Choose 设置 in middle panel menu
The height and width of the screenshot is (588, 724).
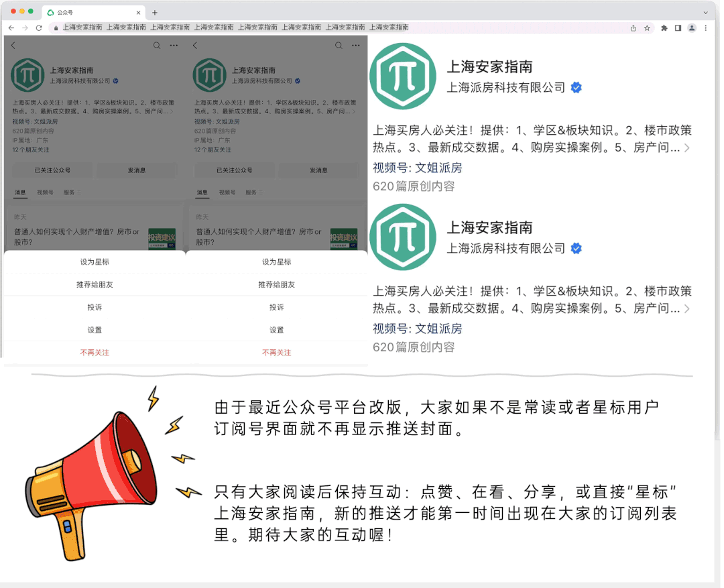277,330
